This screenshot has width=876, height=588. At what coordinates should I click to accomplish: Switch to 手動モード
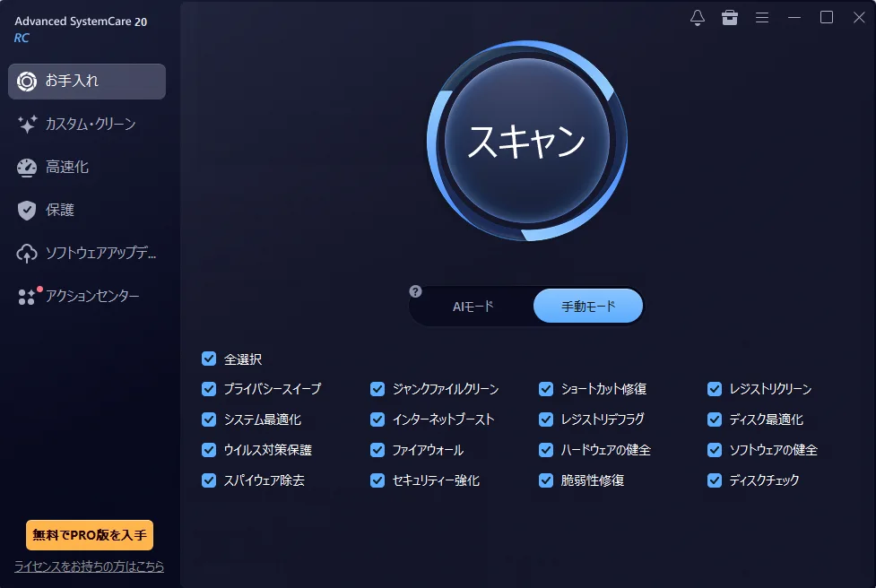[x=588, y=306]
